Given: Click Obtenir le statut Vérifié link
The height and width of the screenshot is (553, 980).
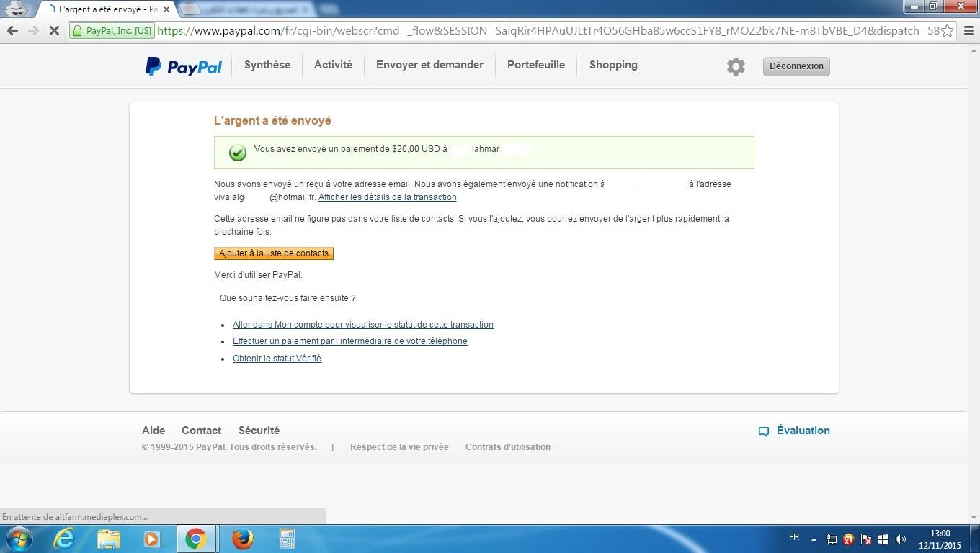Looking at the screenshot, I should (x=277, y=359).
